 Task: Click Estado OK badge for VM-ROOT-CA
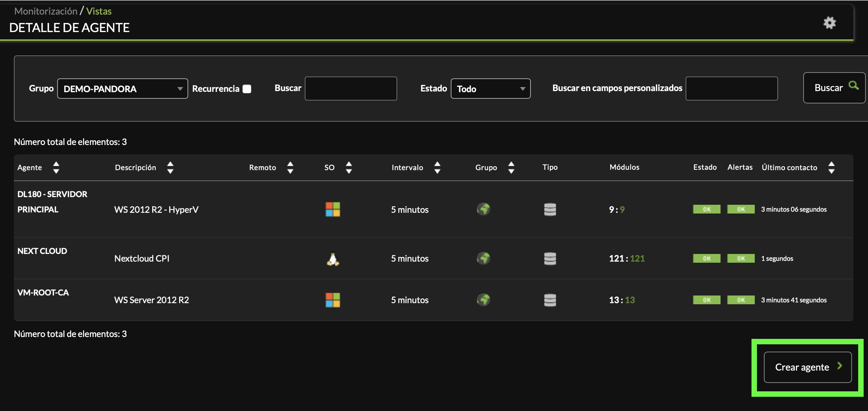[707, 300]
